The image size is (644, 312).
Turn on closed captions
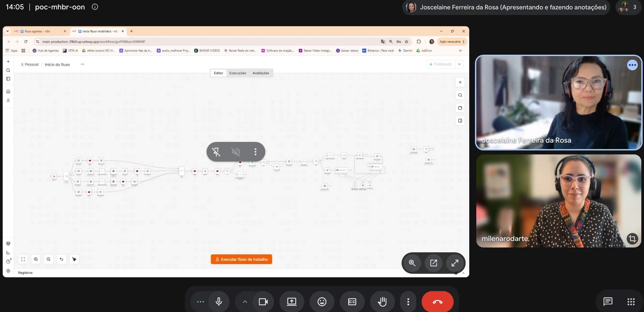(x=352, y=302)
